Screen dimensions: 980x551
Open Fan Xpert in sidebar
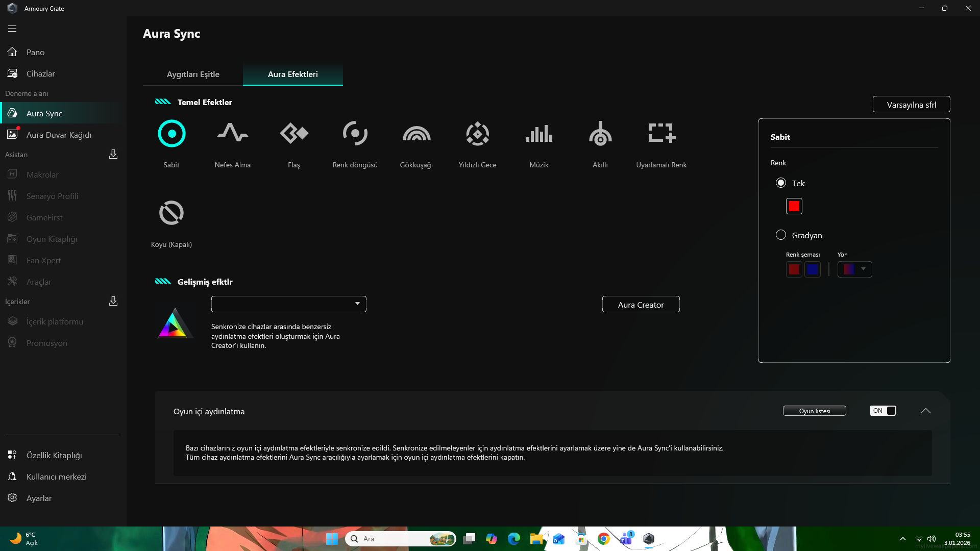[x=63, y=260]
